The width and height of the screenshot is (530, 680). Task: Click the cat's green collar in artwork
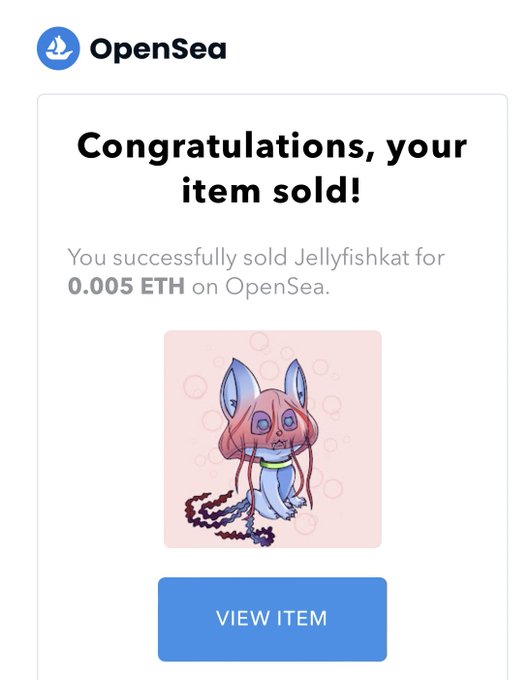pyautogui.click(x=276, y=464)
